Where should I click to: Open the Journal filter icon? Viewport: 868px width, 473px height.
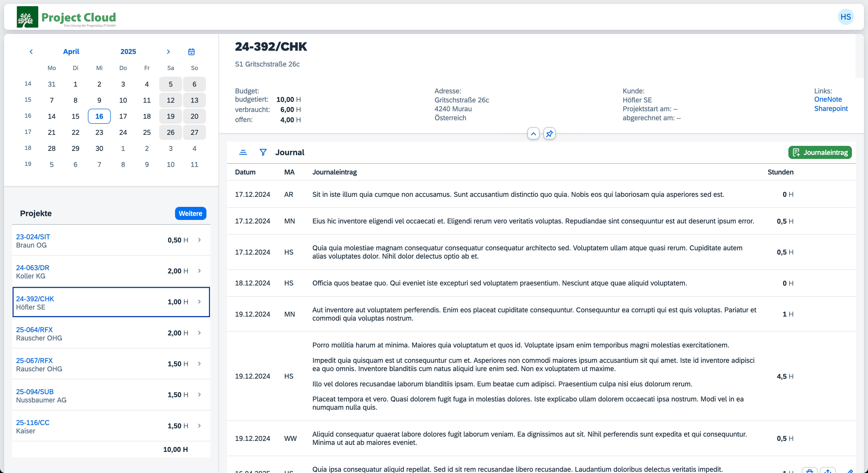coord(263,152)
